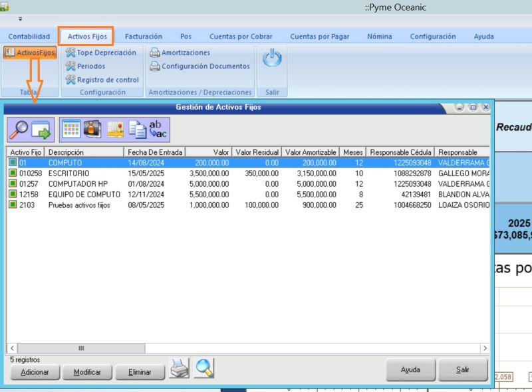Click the person photo icon in toolbar
Screen dimensions: 532x392
(93, 129)
